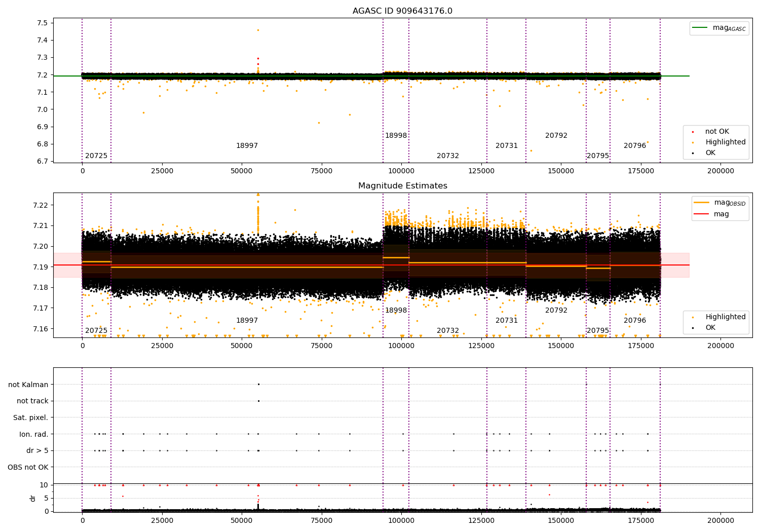Click OBSID label 20795 in top plot
760x532 pixels.
click(598, 156)
